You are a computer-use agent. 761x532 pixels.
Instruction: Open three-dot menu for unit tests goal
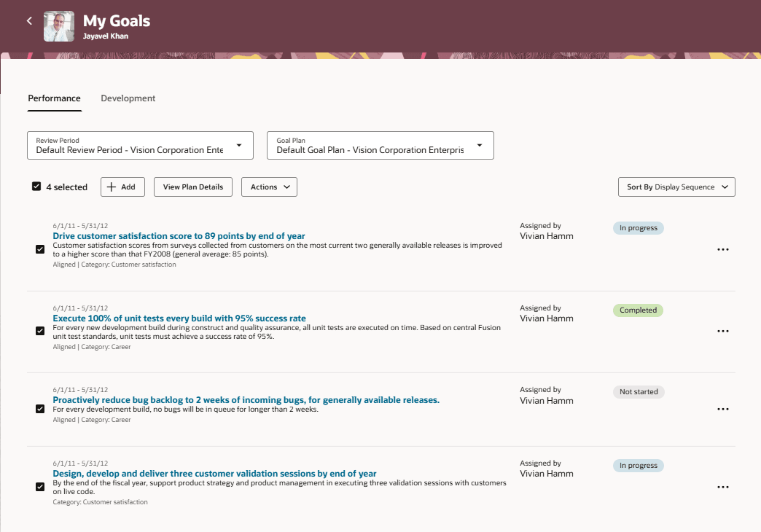click(x=723, y=331)
